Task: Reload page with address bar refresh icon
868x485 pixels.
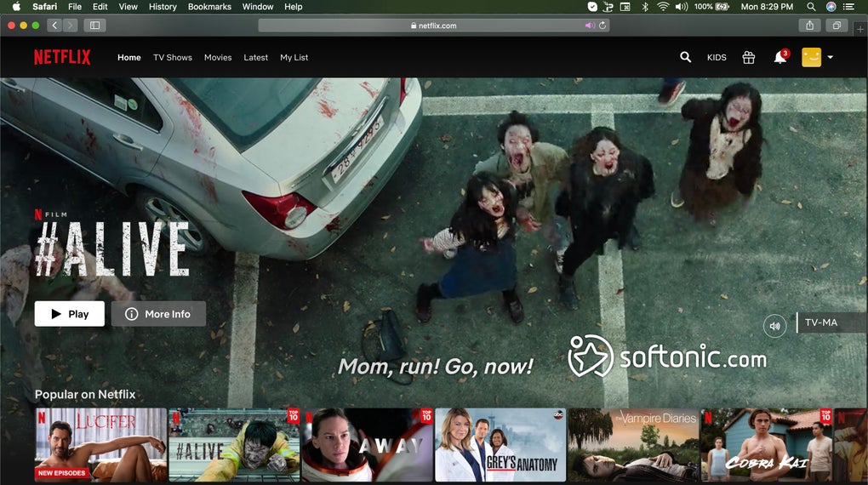Action: point(602,26)
